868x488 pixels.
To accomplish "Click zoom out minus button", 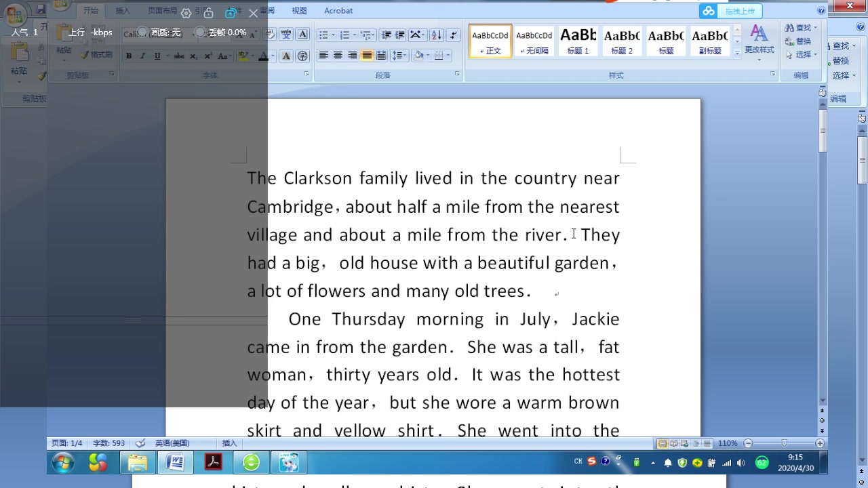I will (x=748, y=443).
